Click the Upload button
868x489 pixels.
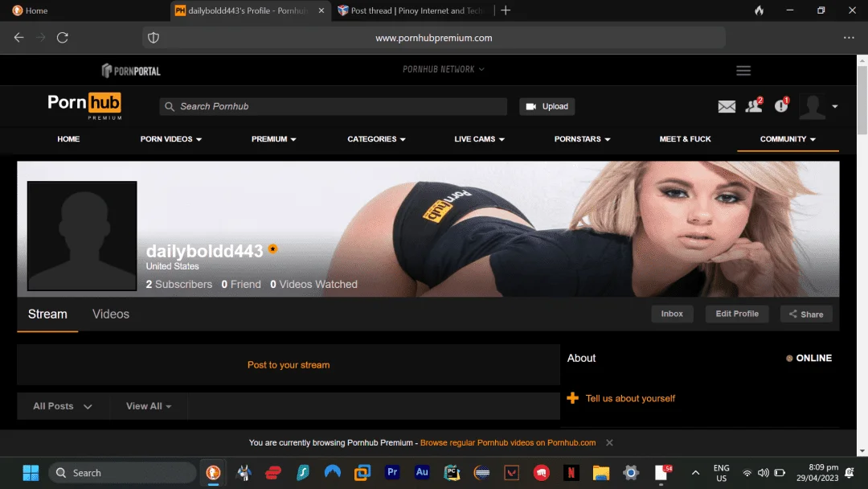coord(547,106)
